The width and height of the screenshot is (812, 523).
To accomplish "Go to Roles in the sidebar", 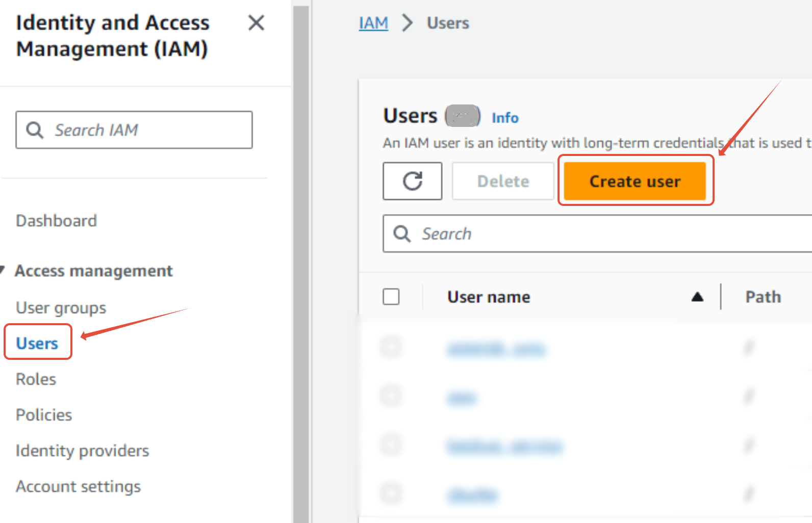I will coord(36,379).
